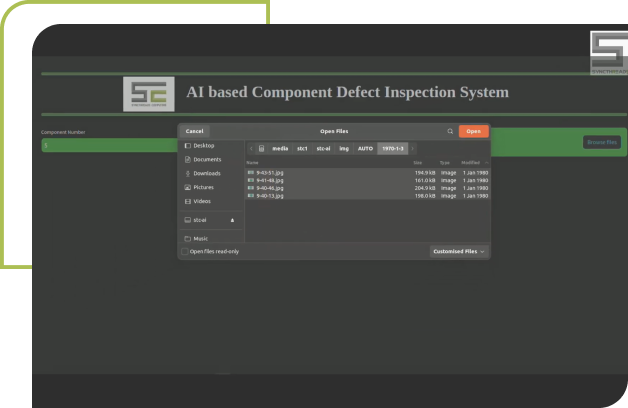Go to the Downloads sidebar folder
This screenshot has width=628, height=408.
206,173
